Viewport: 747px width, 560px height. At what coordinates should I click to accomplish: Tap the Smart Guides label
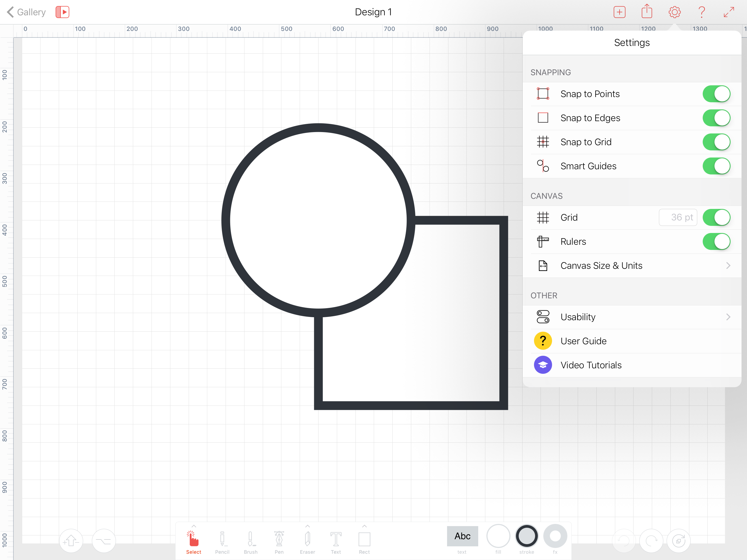588,166
